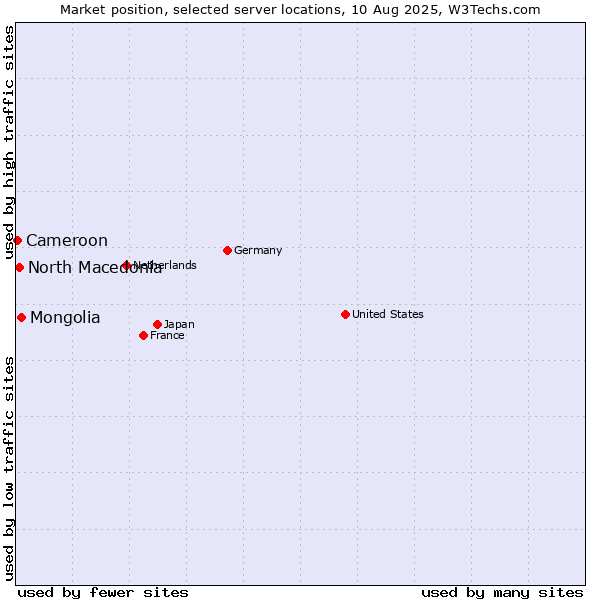Click the 'used by low traffic sites' label

click(x=9, y=469)
